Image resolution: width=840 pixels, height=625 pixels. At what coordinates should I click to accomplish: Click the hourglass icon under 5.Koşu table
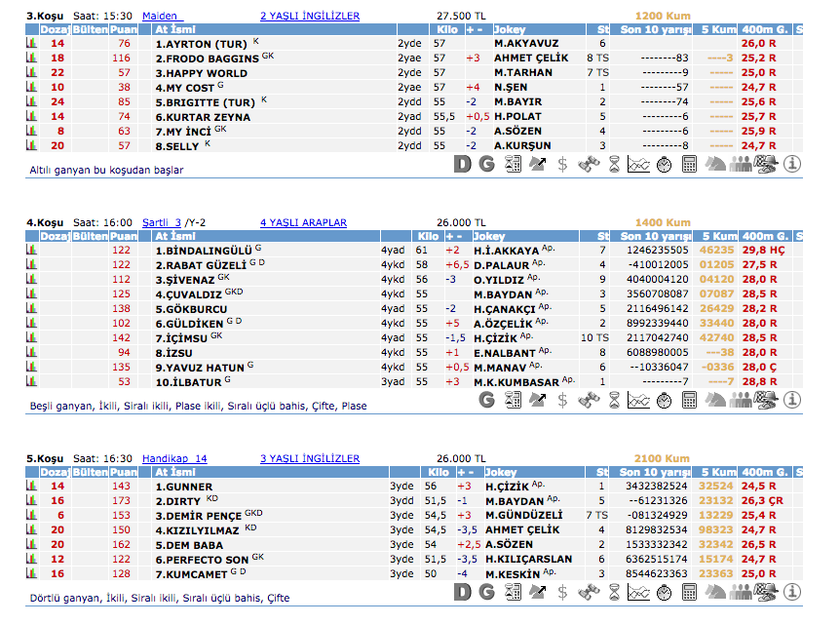613,592
